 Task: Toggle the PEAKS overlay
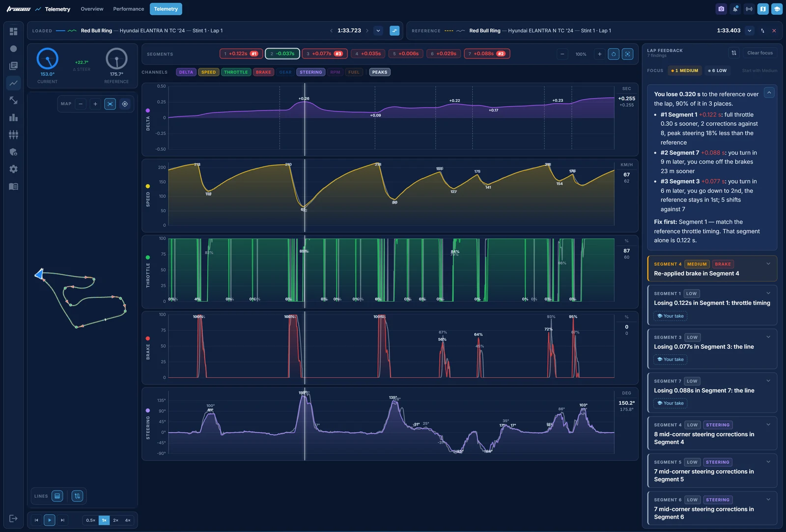380,72
